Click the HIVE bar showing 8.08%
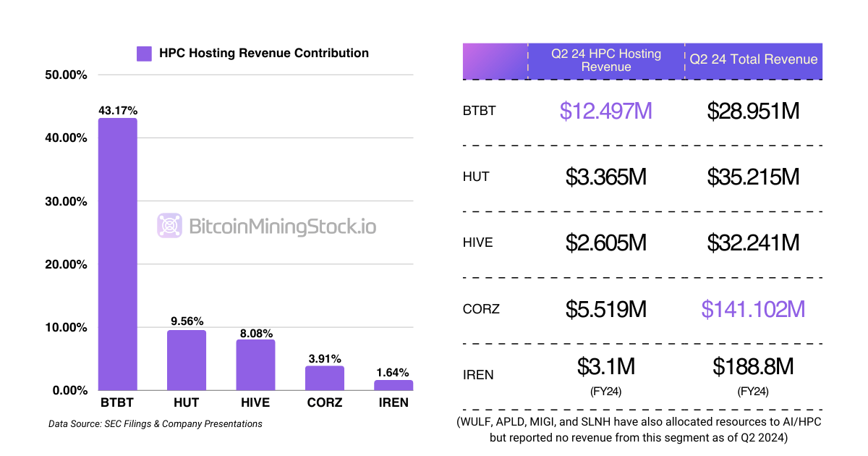The image size is (868, 456). [255, 366]
